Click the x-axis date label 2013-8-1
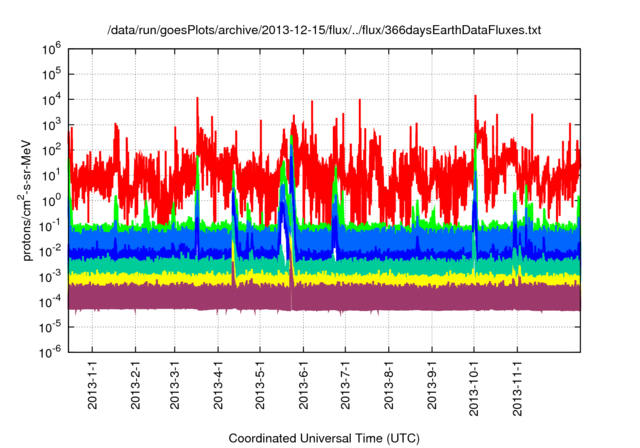The height and width of the screenshot is (448, 640). click(389, 385)
